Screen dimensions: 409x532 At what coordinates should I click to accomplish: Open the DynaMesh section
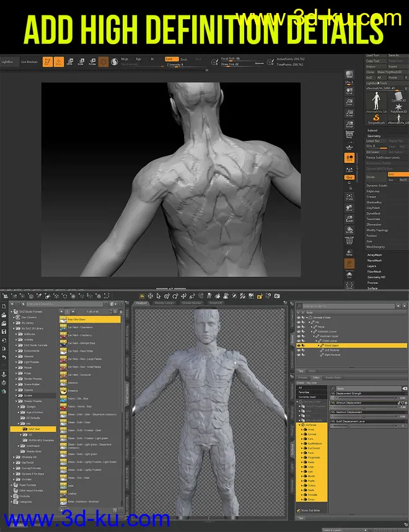tap(374, 213)
